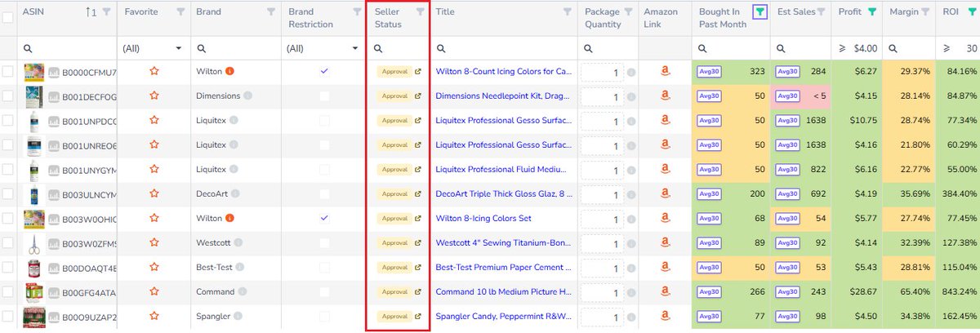Open the Package Quantity column filter icon
The width and height of the screenshot is (980, 333).
(628, 12)
